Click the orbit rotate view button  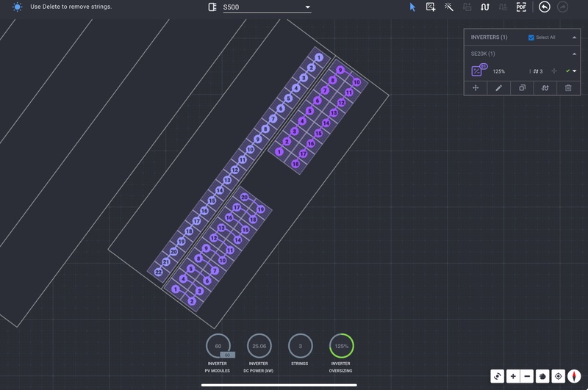tap(498, 376)
